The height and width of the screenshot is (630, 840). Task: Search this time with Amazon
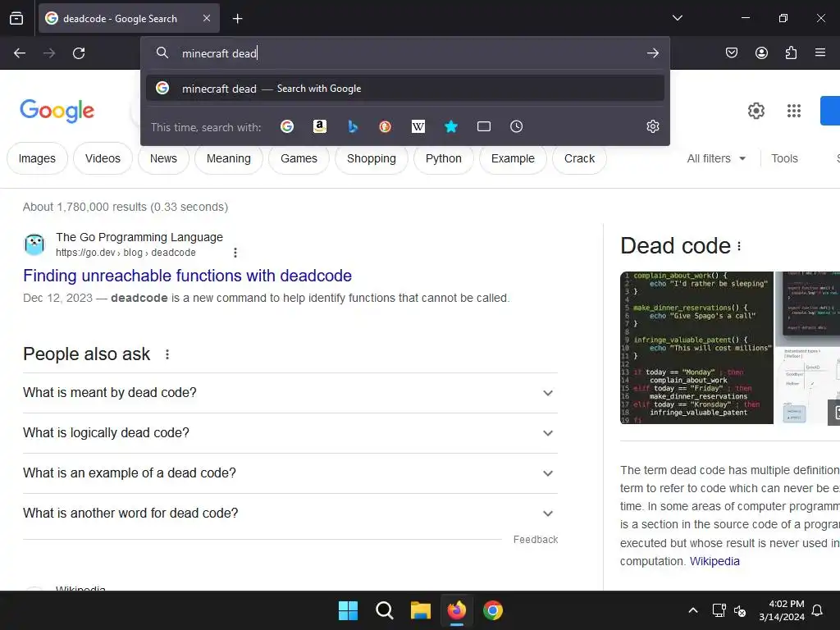320,126
